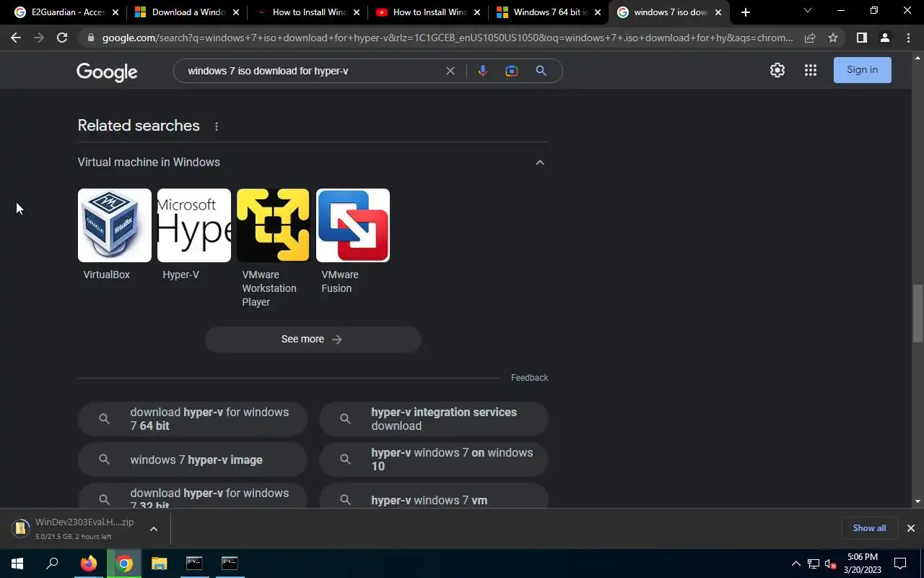924x578 pixels.
Task: Open File Explorer from the taskbar
Action: (160, 564)
